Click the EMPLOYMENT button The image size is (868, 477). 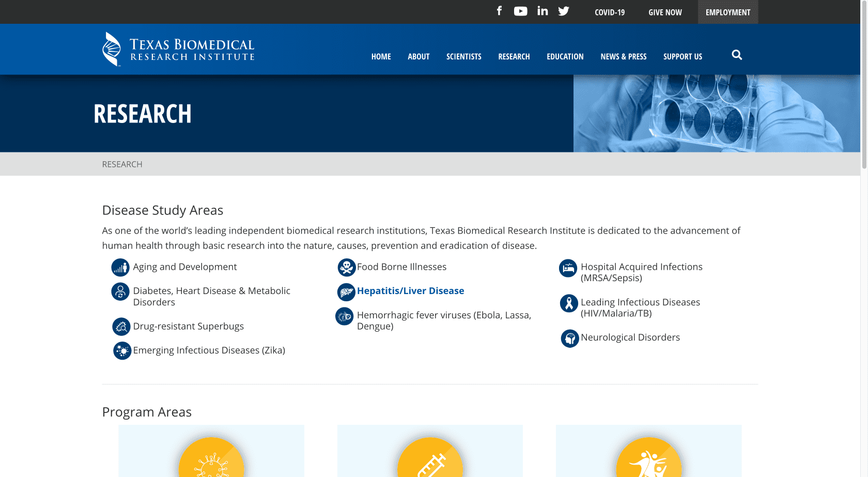tap(728, 12)
